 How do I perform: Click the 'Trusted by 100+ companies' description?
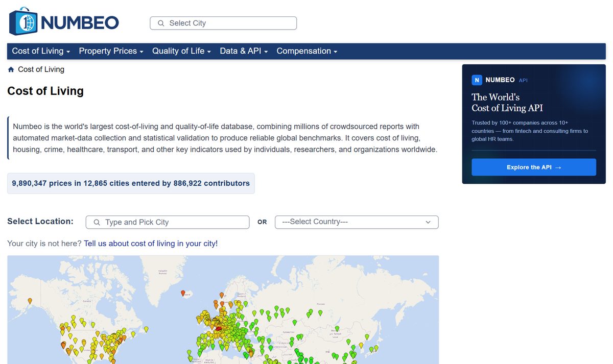530,131
